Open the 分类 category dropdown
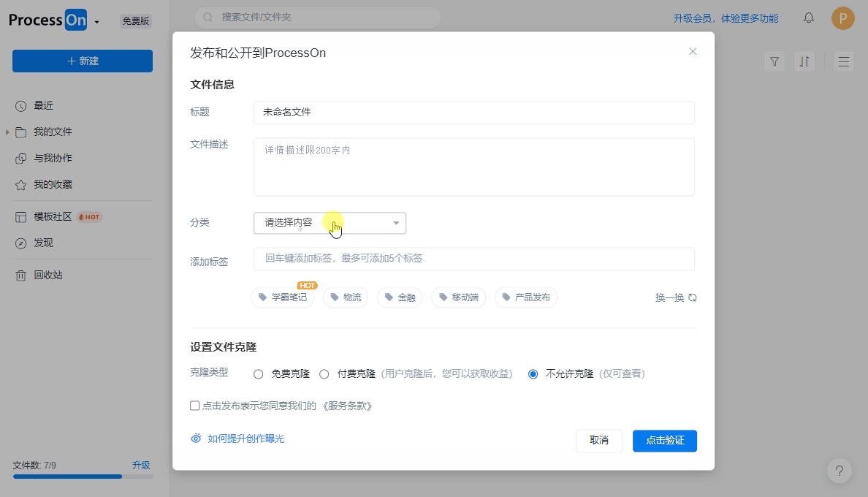 pos(330,223)
